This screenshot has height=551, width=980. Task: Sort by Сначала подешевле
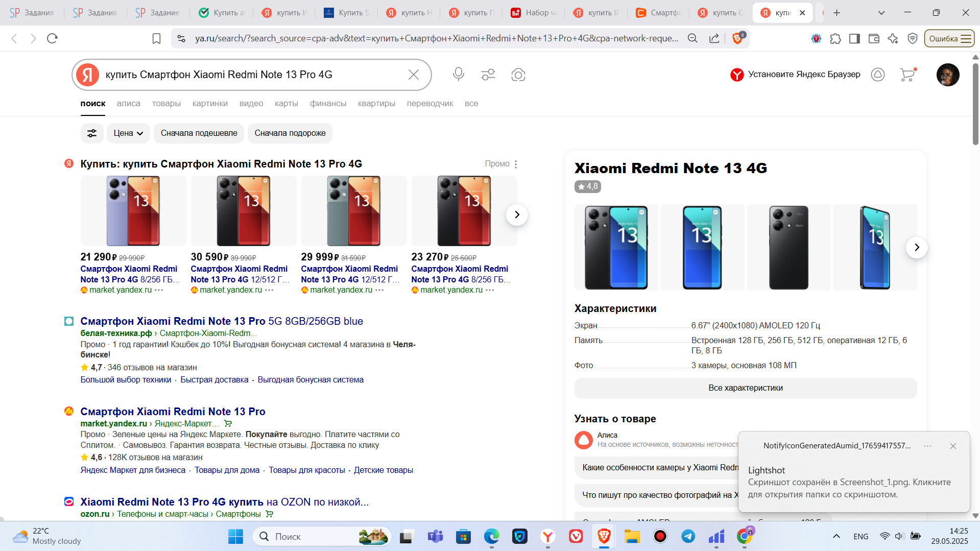[199, 133]
